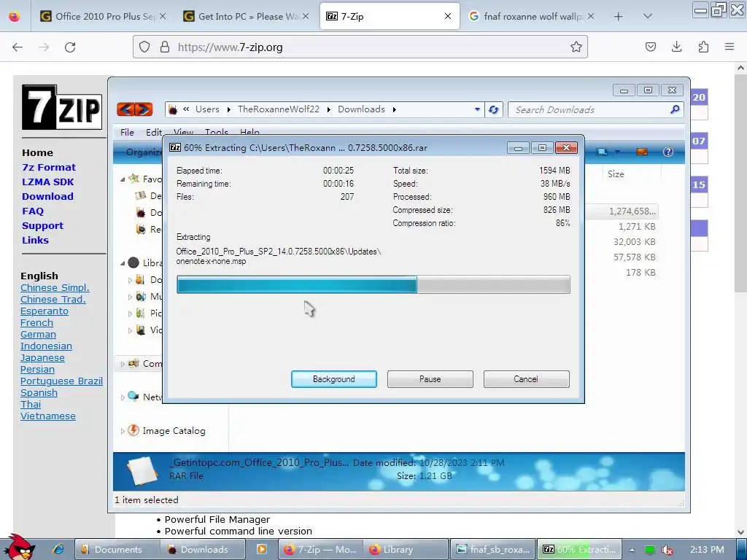The width and height of the screenshot is (747, 560).
Task: Switch site language to Portuguese Brazil
Action: pyautogui.click(x=61, y=381)
